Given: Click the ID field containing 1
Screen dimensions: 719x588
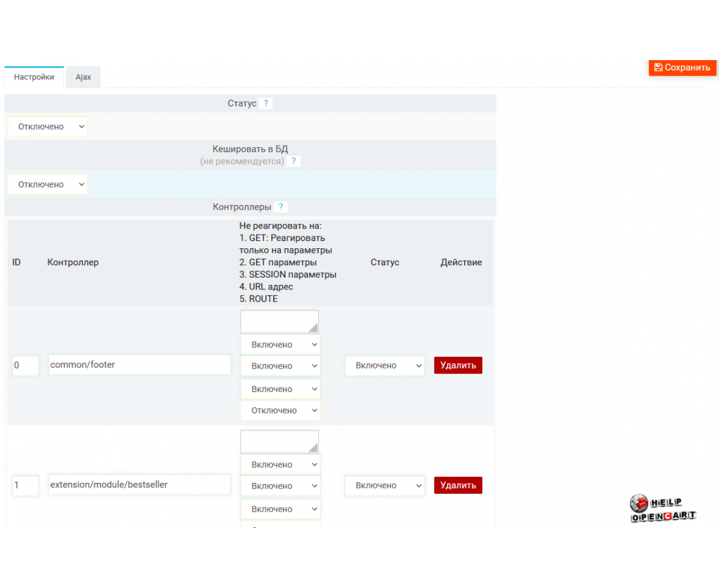Looking at the screenshot, I should [25, 486].
